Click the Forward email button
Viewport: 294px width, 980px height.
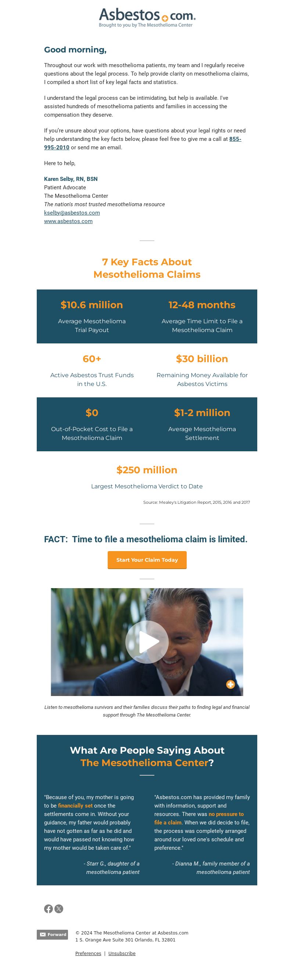52,935
